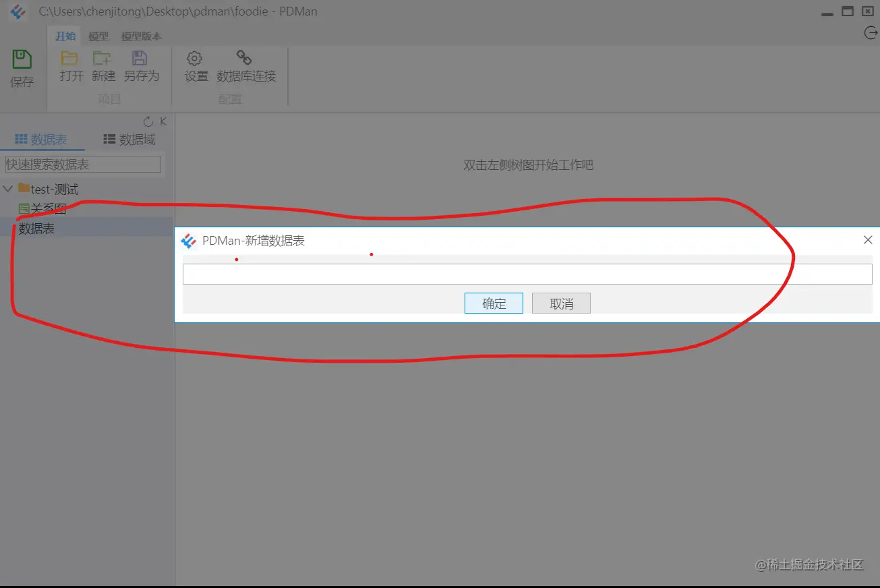Switch to the 模型版本 ribbon tab
The width and height of the screenshot is (880, 588).
point(142,36)
